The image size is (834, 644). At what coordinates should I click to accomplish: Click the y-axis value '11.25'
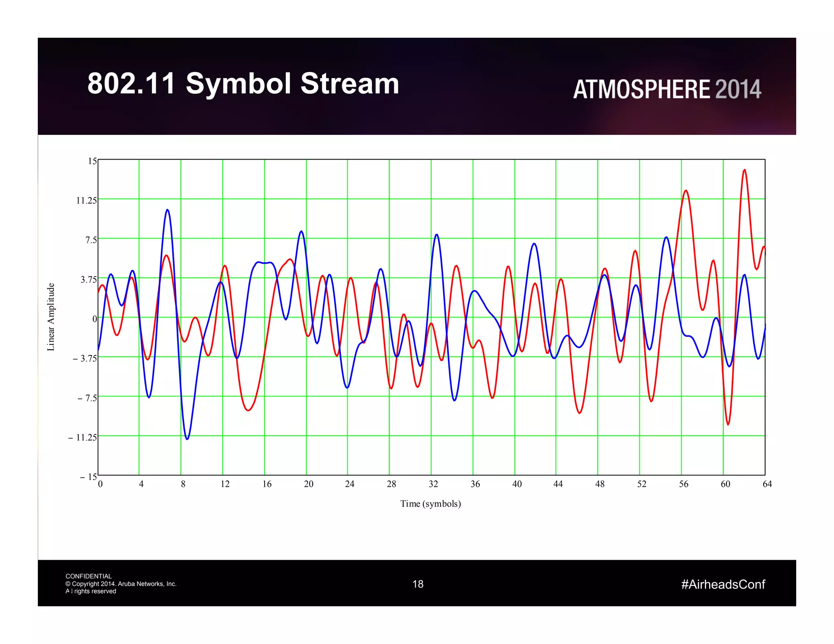pyautogui.click(x=87, y=200)
